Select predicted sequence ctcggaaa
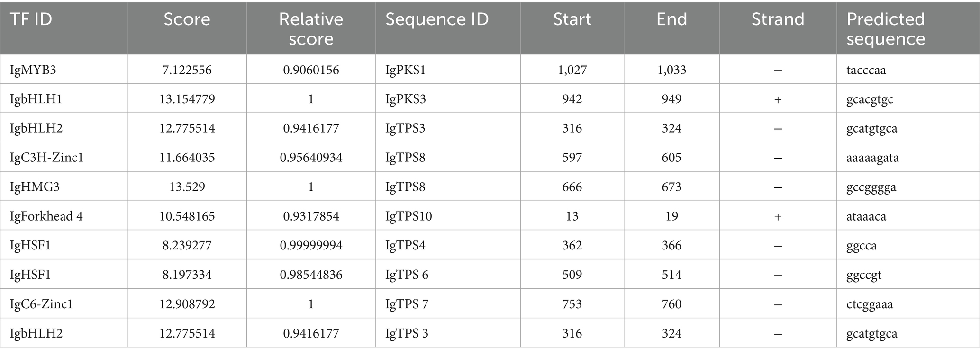Viewport: 980px width, 356px height. coord(870,304)
